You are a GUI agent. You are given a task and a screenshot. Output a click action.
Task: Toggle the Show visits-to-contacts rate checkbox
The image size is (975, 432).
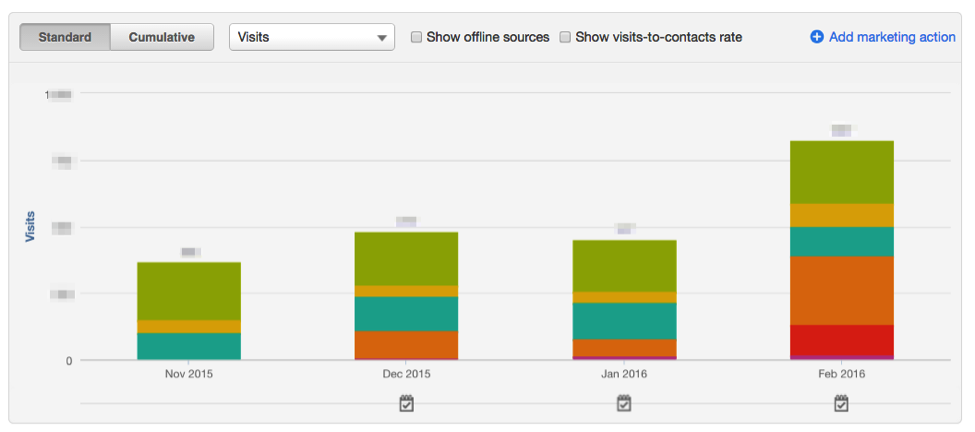coord(565,37)
